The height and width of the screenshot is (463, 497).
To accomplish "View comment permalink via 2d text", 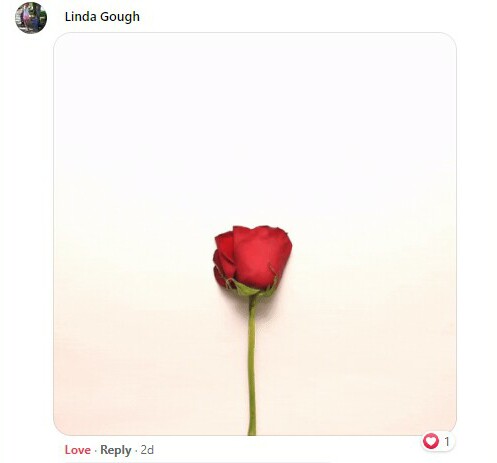I will pos(147,450).
